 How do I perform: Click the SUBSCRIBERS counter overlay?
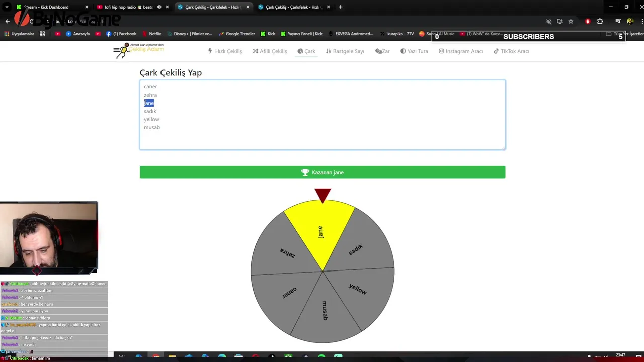[x=528, y=36]
